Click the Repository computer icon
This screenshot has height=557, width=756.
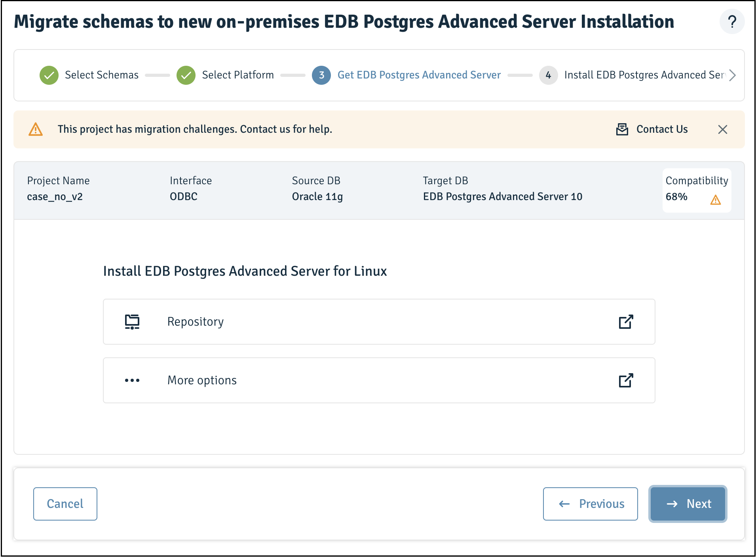(x=132, y=322)
